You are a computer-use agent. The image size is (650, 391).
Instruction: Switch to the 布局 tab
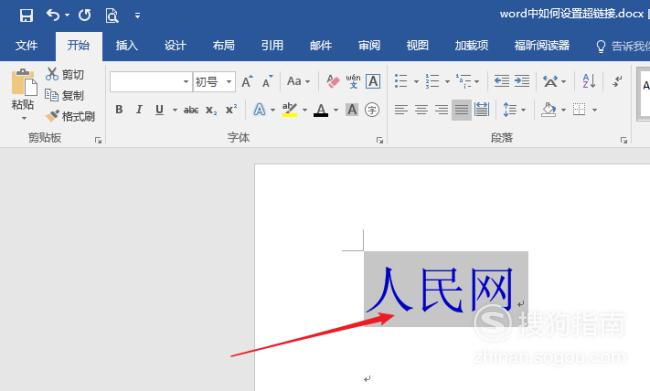(223, 45)
